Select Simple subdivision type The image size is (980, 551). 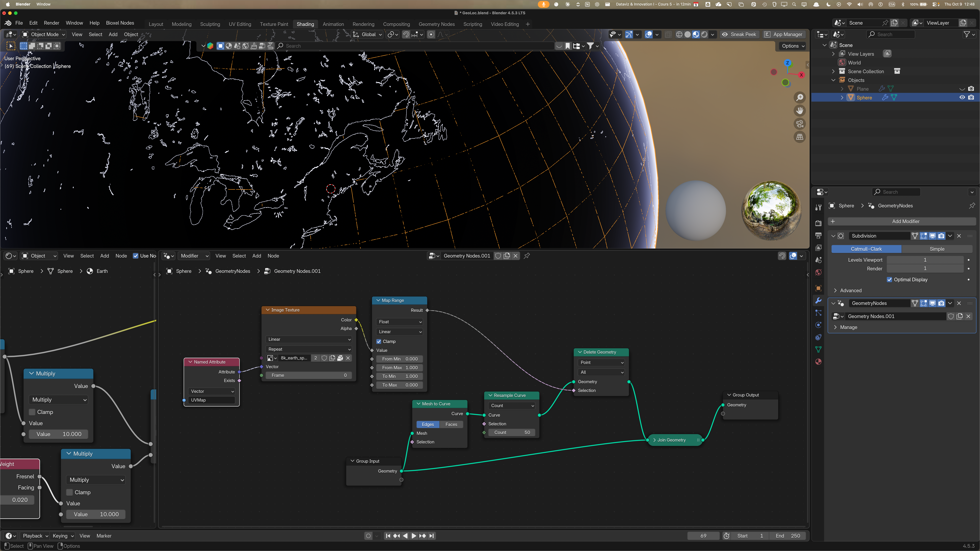click(937, 249)
